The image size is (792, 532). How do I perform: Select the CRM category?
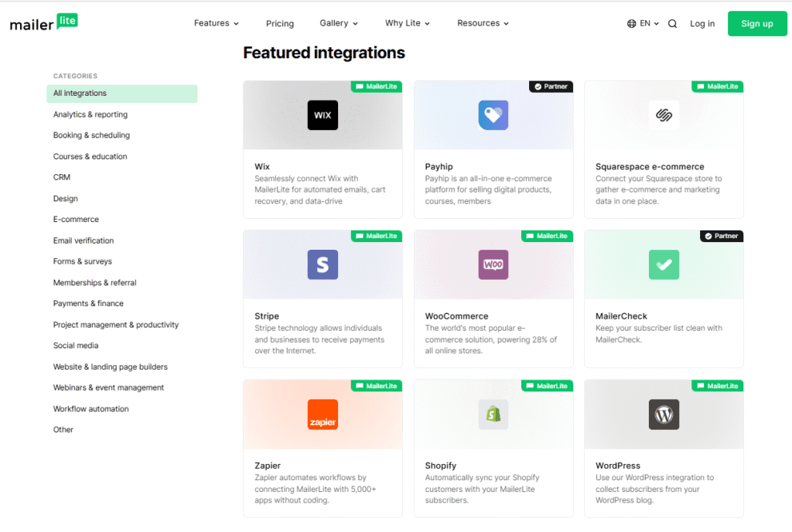(x=62, y=177)
